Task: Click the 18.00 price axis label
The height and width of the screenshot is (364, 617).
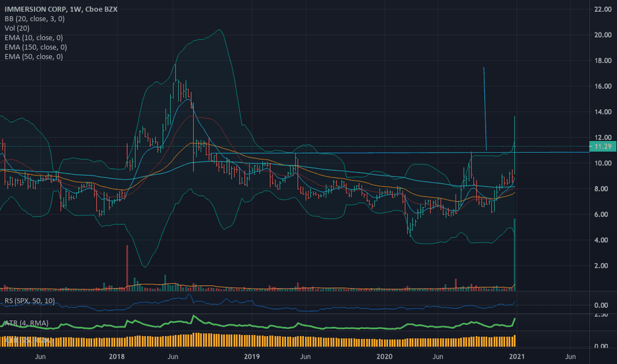Action: pos(603,61)
